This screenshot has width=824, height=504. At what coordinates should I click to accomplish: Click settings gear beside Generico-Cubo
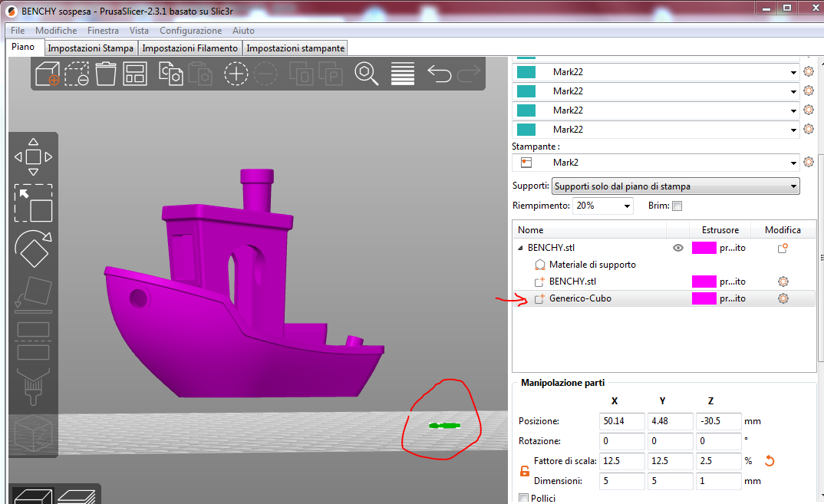pyautogui.click(x=783, y=298)
